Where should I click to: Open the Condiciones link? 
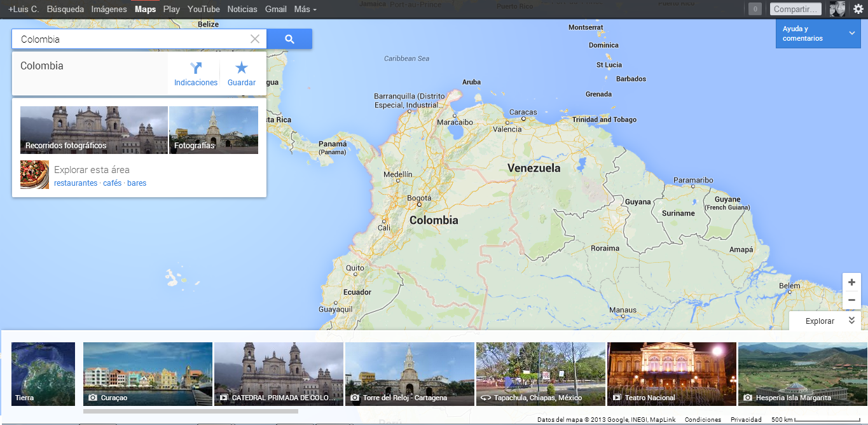pos(703,420)
